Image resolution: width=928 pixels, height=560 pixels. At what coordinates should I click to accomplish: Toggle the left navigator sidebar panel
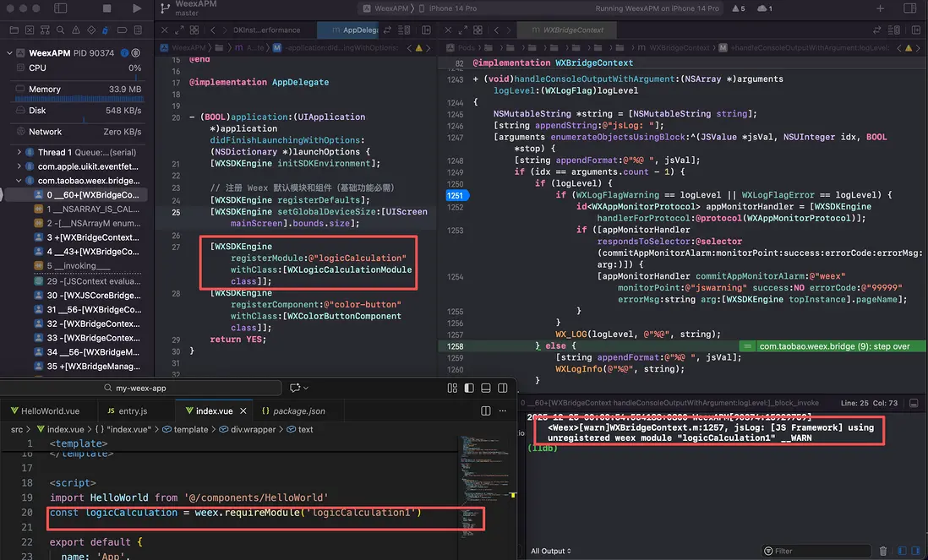(60, 8)
